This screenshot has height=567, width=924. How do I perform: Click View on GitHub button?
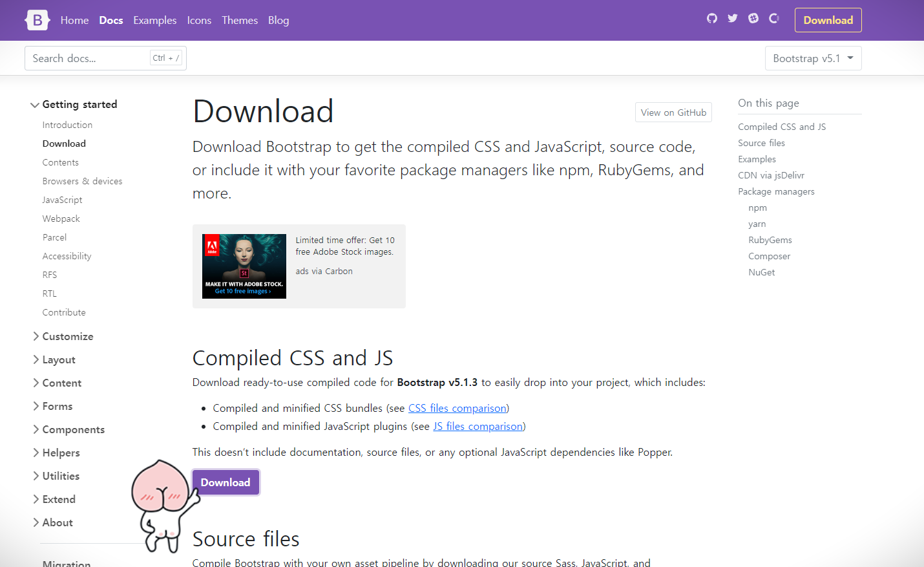tap(673, 112)
